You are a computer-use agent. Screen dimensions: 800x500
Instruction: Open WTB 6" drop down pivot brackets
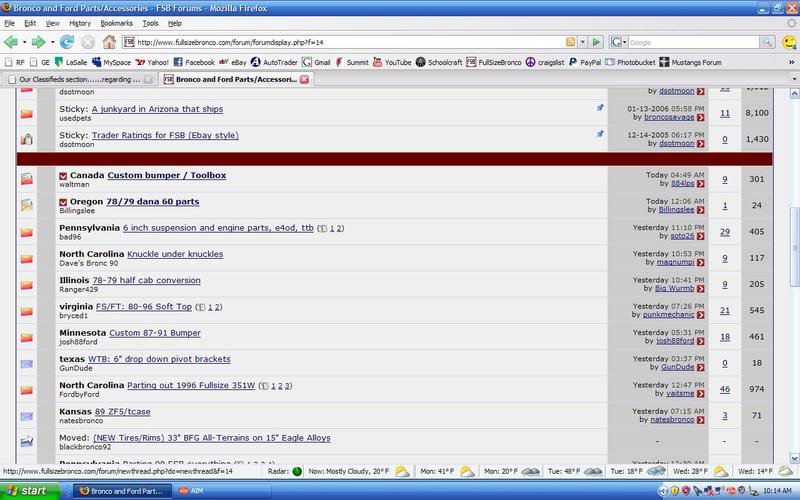pos(159,359)
